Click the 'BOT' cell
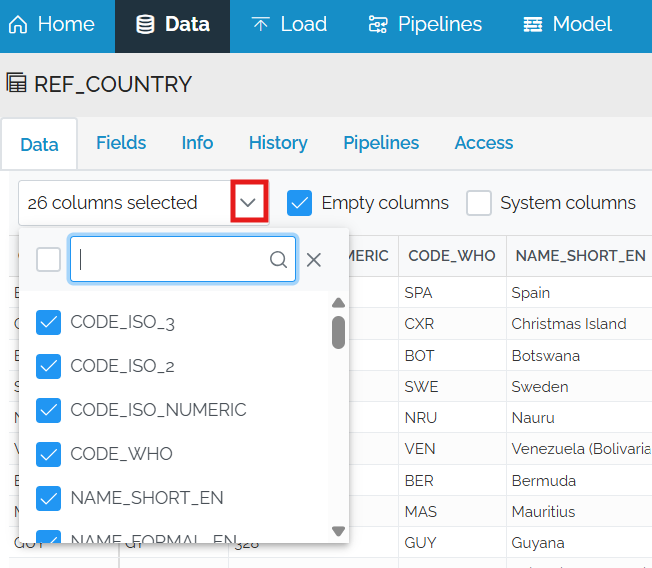Screen dimensions: 652x568 (x=452, y=356)
